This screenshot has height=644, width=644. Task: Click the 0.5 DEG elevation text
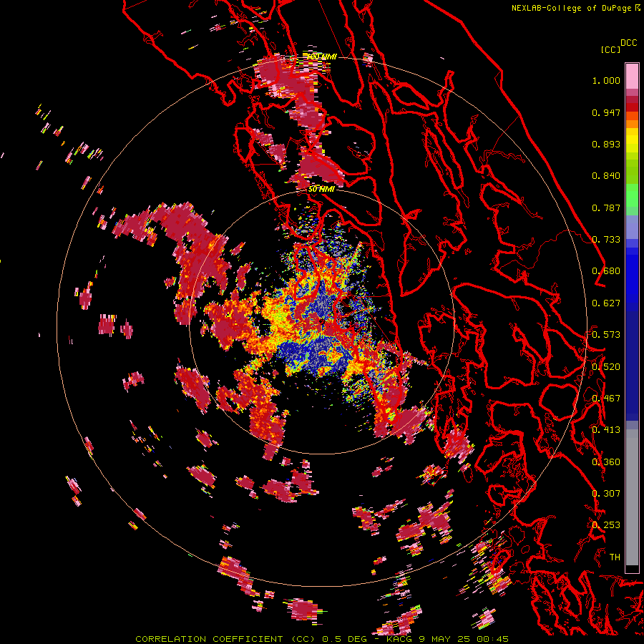point(344,639)
